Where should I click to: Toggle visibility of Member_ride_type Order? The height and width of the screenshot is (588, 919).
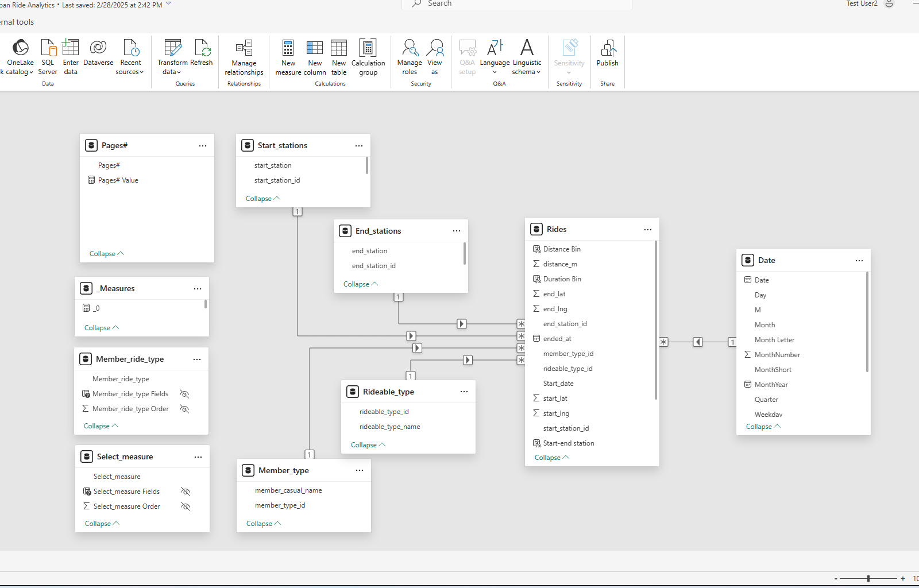184,409
